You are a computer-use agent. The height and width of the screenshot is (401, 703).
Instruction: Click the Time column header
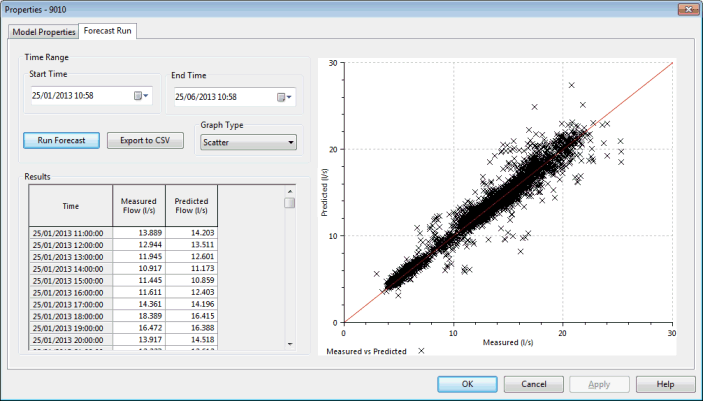pos(71,206)
